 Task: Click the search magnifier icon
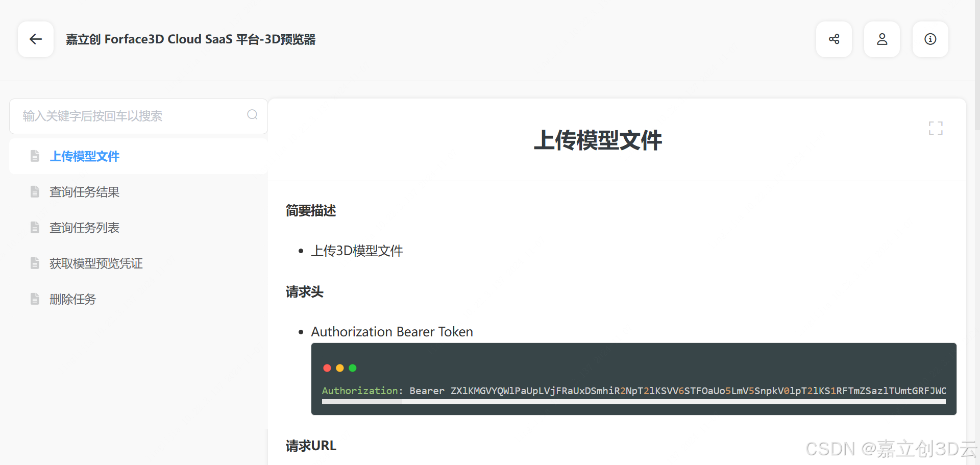(252, 115)
